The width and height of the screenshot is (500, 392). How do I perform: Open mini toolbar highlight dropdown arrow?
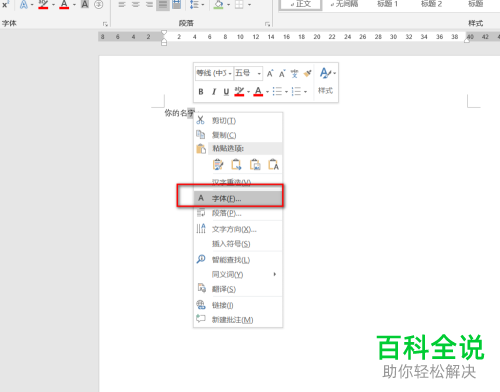click(248, 92)
